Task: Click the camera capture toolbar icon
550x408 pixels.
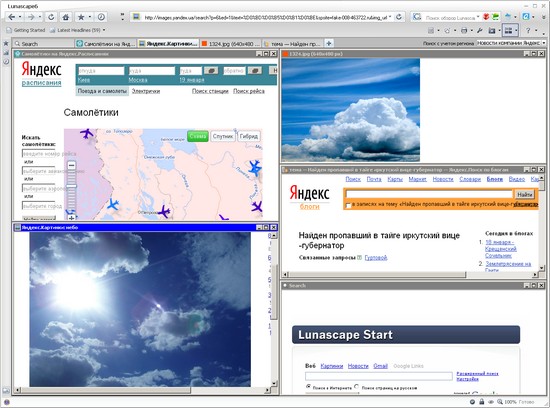Action: (x=491, y=31)
